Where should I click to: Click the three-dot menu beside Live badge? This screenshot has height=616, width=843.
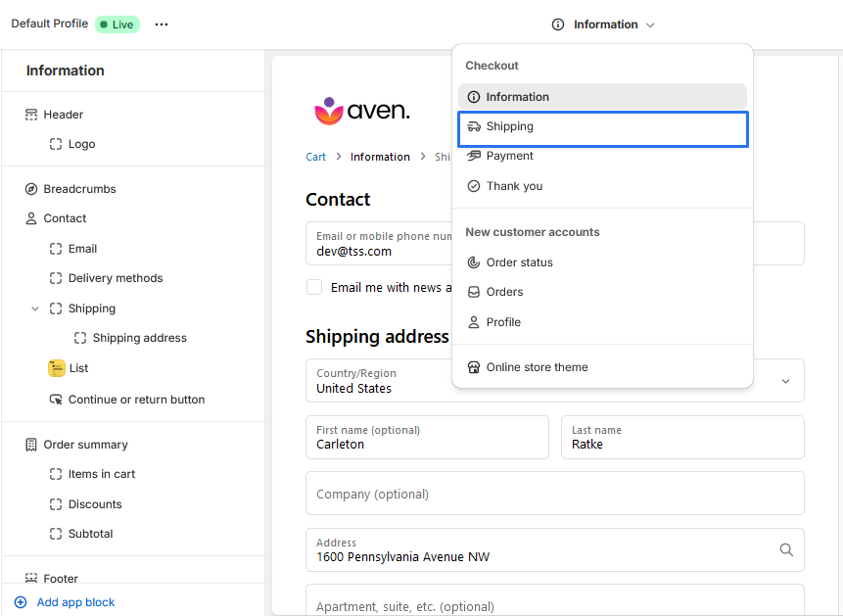(x=162, y=24)
